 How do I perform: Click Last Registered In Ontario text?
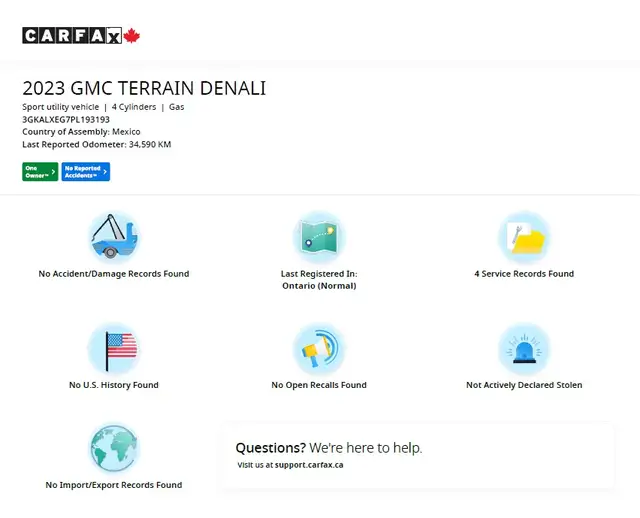tap(319, 280)
